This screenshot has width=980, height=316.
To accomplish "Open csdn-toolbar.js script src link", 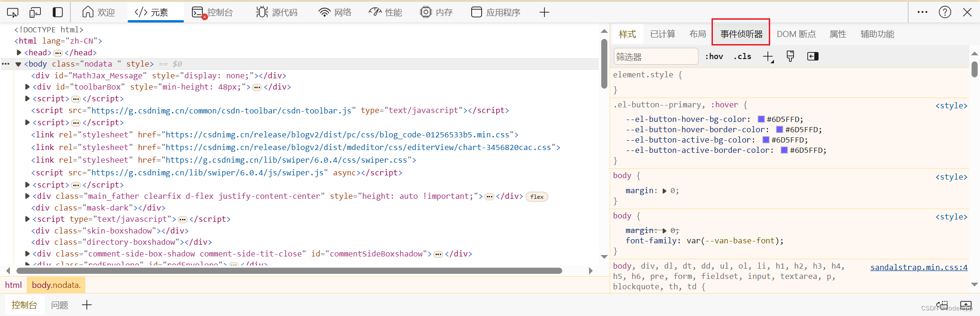I will 222,111.
